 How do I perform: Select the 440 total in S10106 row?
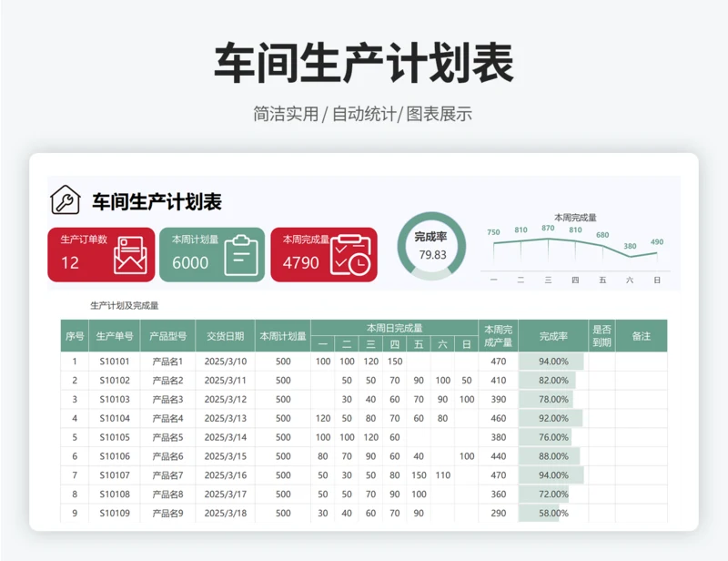[498, 456]
